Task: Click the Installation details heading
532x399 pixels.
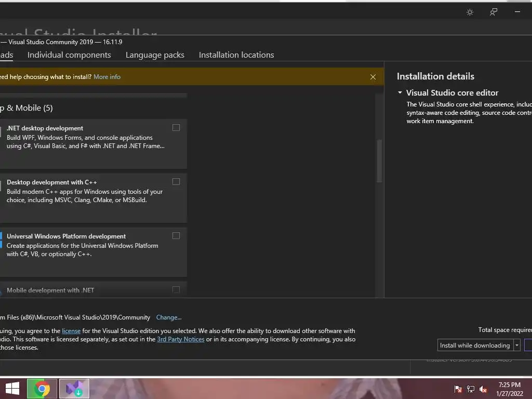Action: pos(436,76)
